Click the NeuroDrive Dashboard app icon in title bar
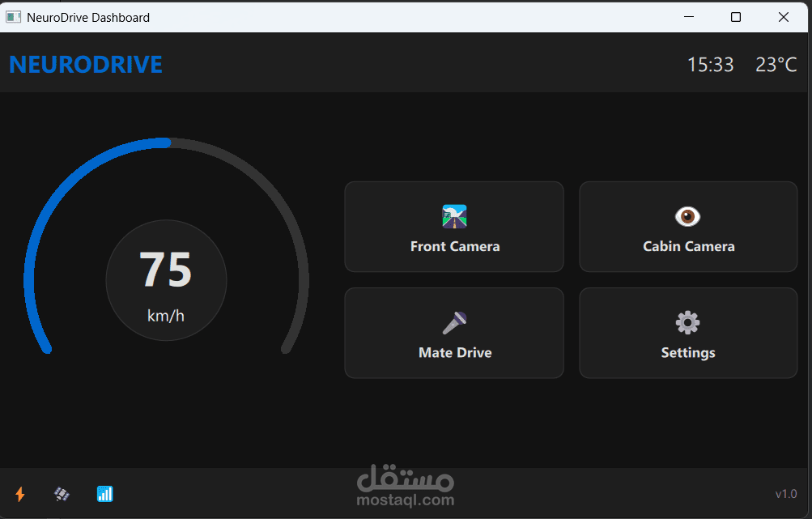The height and width of the screenshot is (519, 812). (14, 17)
